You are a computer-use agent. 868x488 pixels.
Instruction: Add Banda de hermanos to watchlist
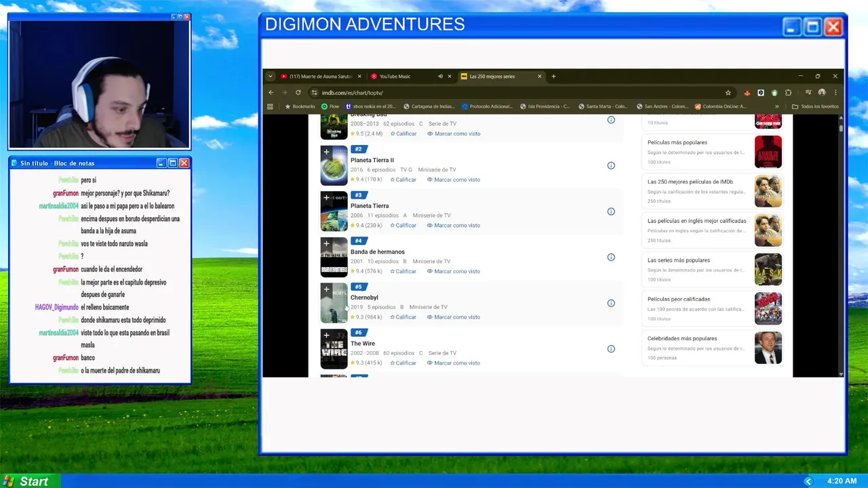(326, 243)
